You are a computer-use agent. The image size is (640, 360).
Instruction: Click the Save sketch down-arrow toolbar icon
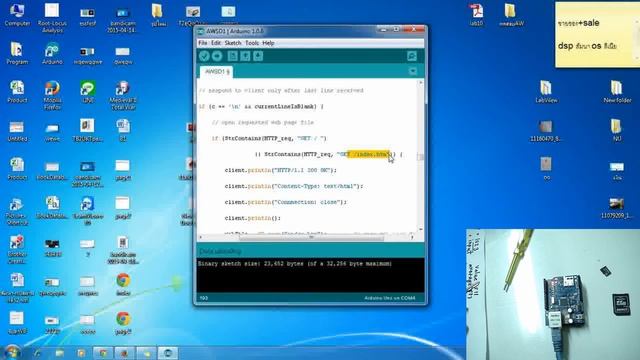click(x=258, y=56)
